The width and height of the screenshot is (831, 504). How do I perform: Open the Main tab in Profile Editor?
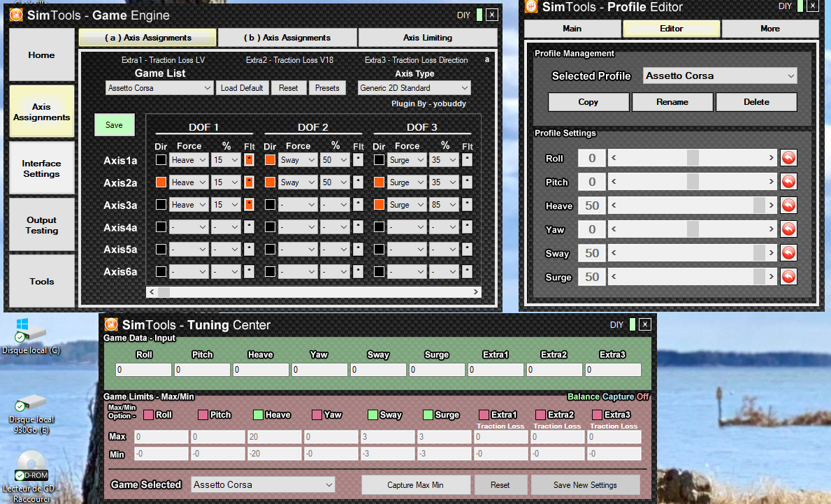coord(572,29)
